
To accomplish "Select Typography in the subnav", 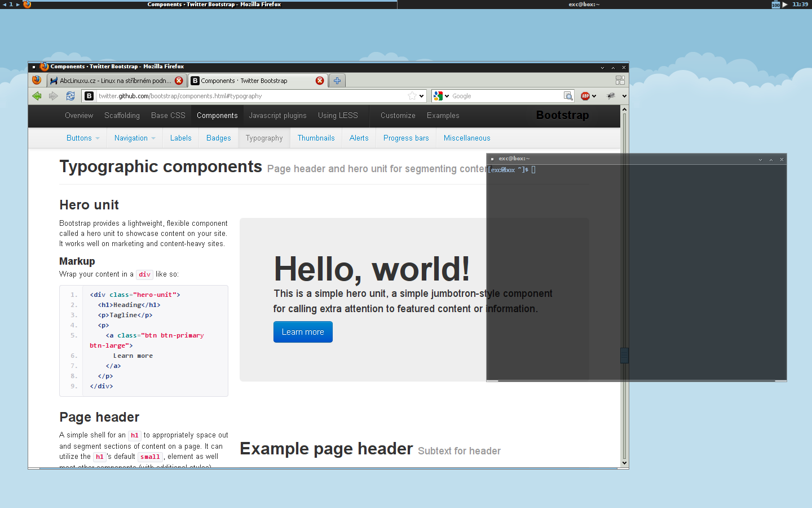I will pyautogui.click(x=264, y=138).
